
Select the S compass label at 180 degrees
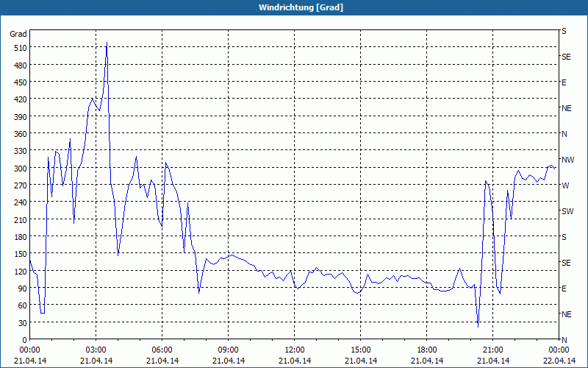[564, 237]
